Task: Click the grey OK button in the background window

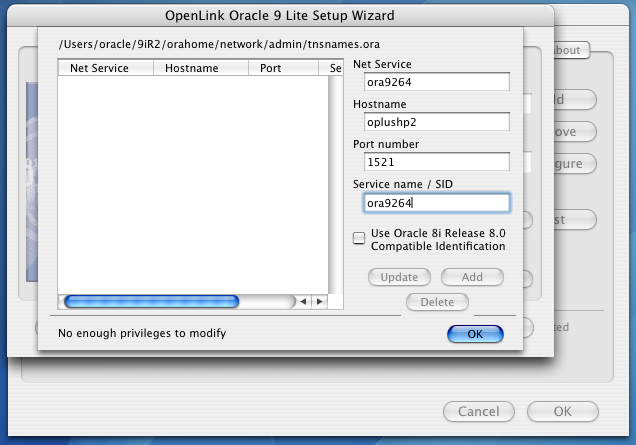Action: (x=563, y=411)
